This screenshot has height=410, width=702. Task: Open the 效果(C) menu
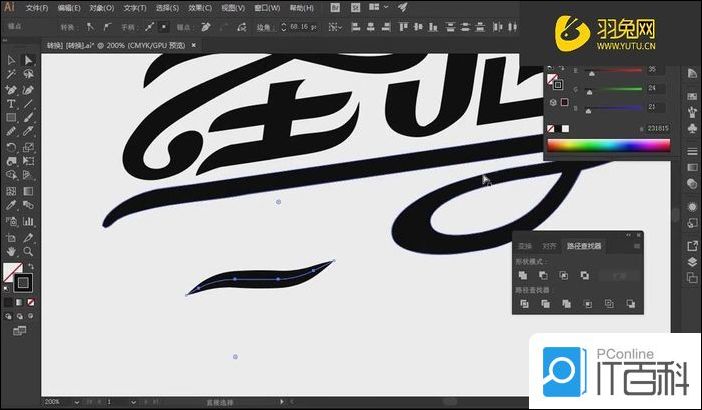[x=198, y=7]
